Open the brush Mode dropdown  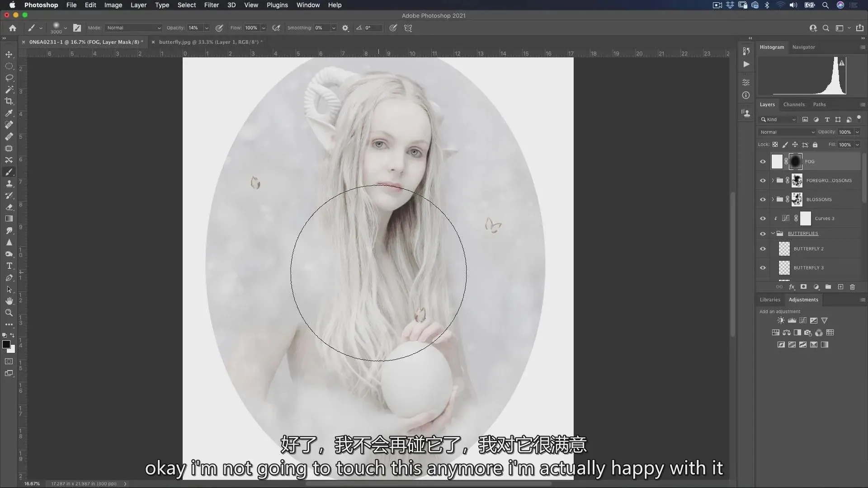(x=133, y=28)
